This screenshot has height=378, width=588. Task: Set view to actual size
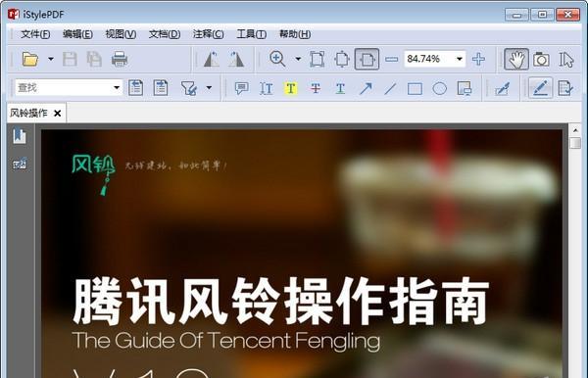tap(318, 59)
